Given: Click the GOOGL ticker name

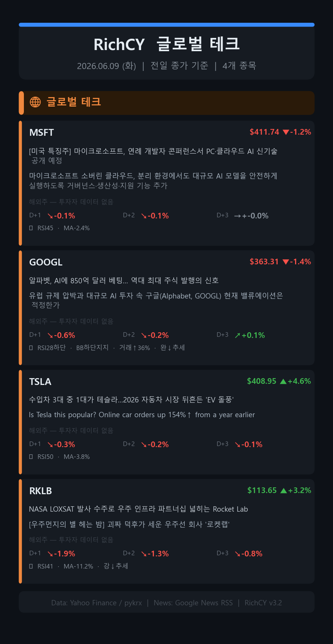Looking at the screenshot, I should click(x=46, y=262).
